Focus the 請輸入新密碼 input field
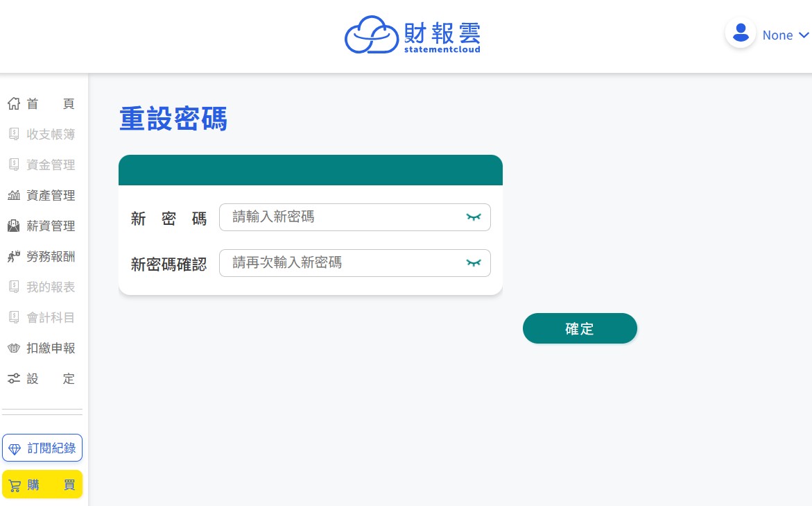Viewport: 812px width, 506px height. coord(340,217)
